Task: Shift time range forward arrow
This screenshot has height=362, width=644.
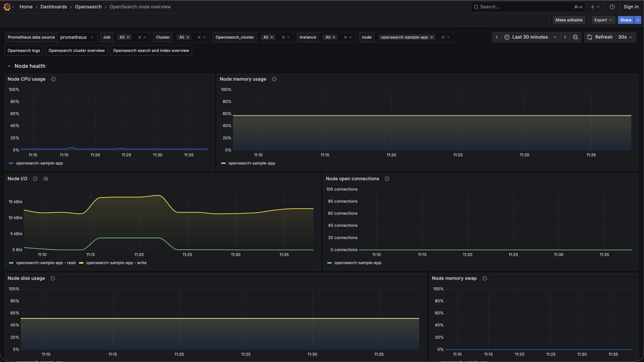Action: pyautogui.click(x=565, y=37)
